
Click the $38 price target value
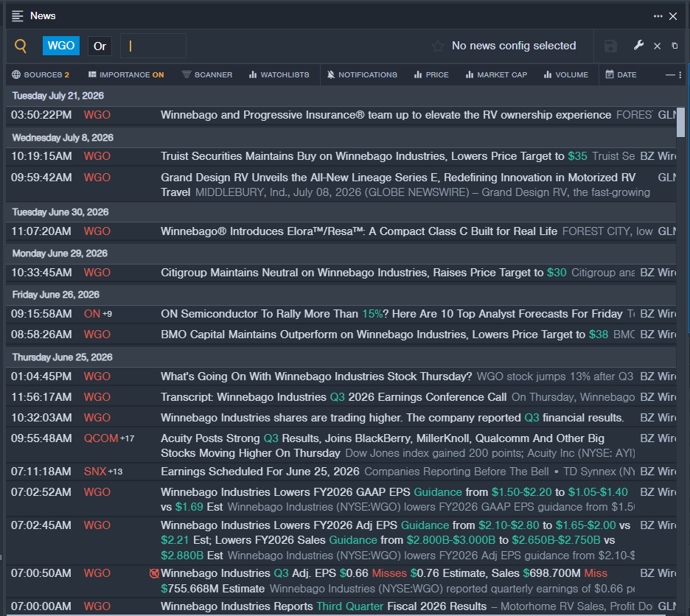pyautogui.click(x=599, y=335)
